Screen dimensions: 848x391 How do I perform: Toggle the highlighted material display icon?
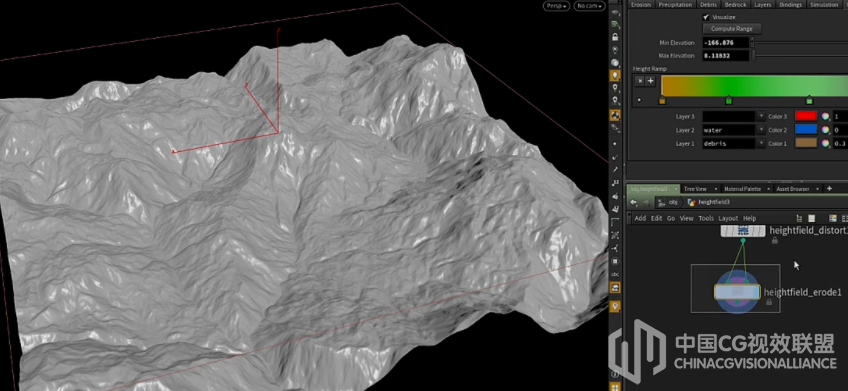tap(615, 115)
